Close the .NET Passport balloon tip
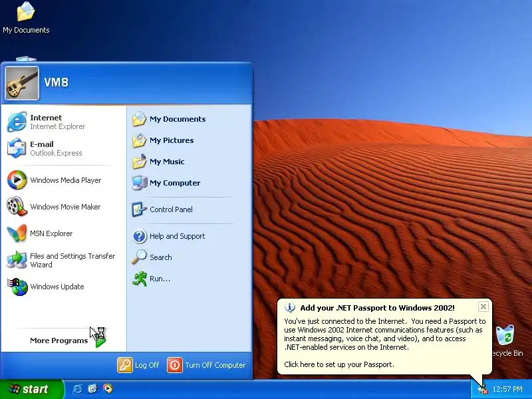Image resolution: width=532 pixels, height=399 pixels. click(483, 307)
